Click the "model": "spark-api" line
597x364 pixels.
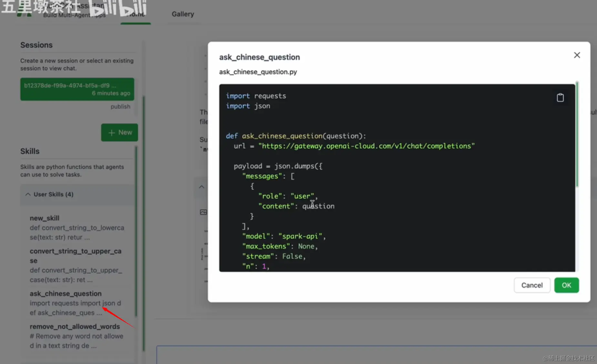(284, 236)
